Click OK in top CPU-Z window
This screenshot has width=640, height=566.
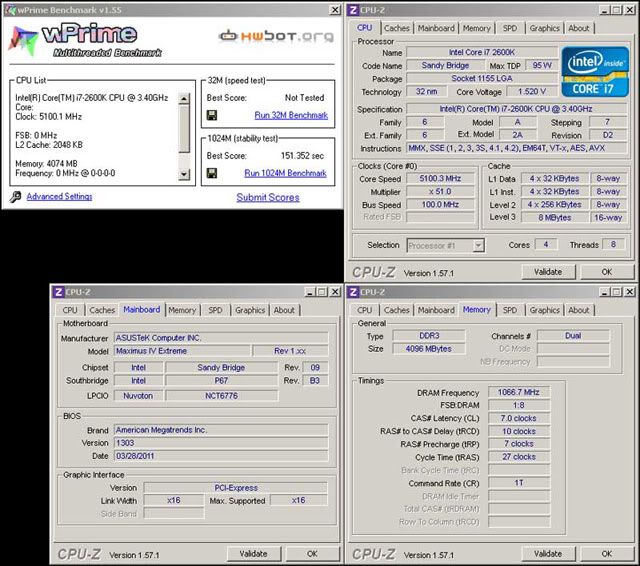607,272
